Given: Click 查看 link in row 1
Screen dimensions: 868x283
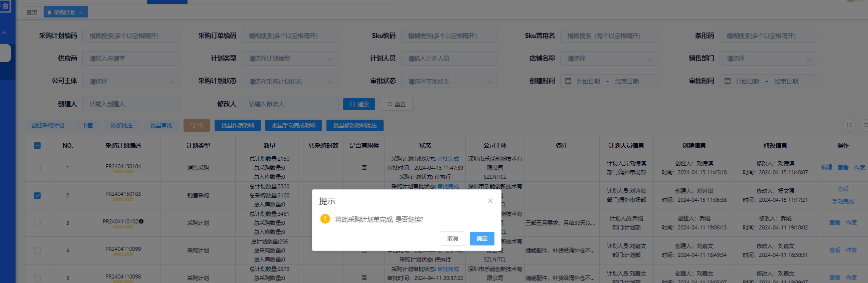Looking at the screenshot, I should 843,167.
